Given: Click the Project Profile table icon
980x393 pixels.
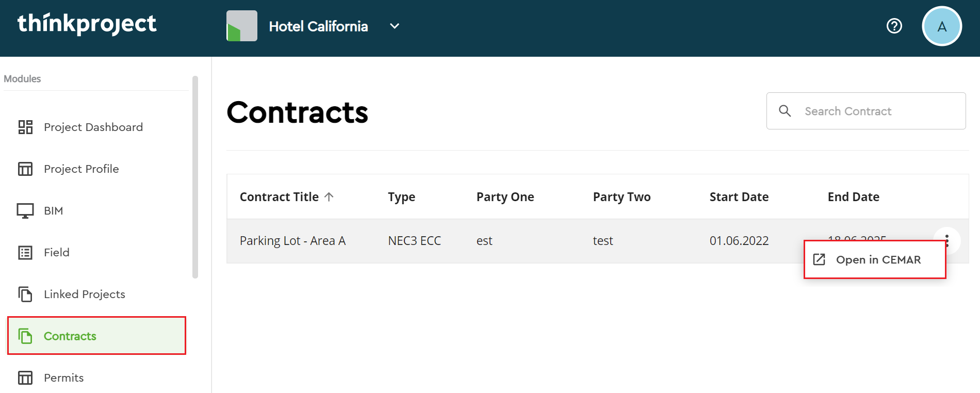Looking at the screenshot, I should tap(25, 169).
